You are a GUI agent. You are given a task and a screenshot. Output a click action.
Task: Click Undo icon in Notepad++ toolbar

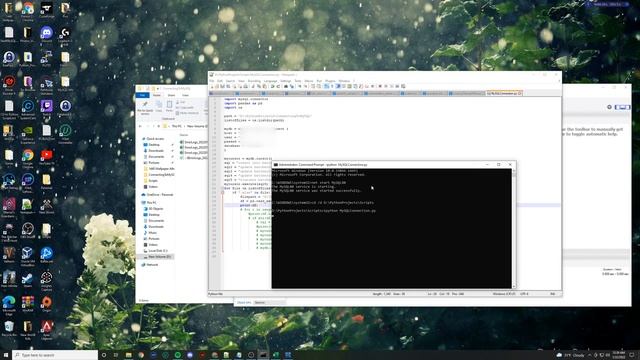[272, 87]
